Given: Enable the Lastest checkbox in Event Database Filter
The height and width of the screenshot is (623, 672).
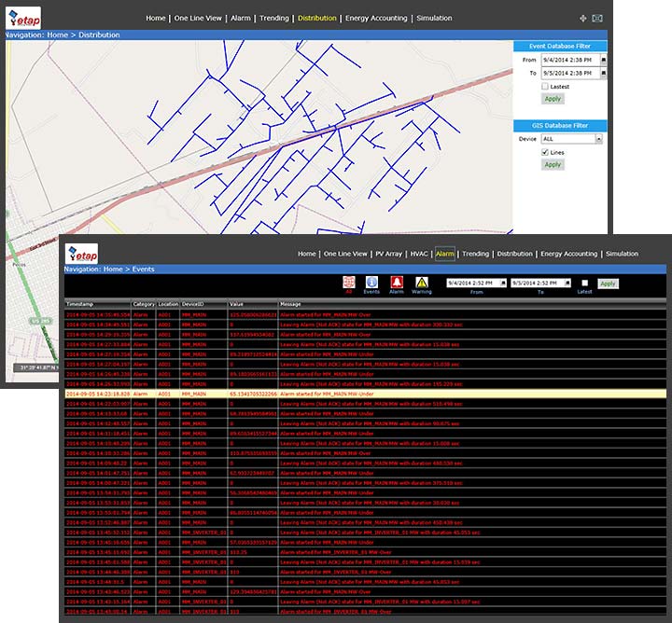Looking at the screenshot, I should click(546, 86).
